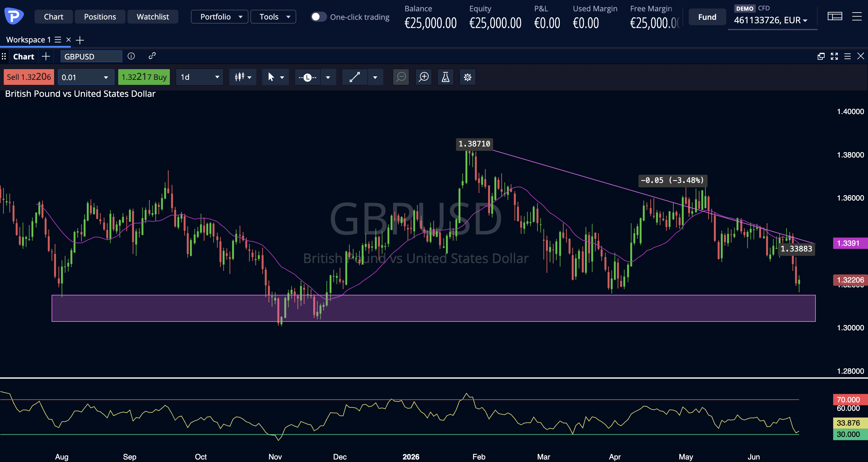Open the 0.01 lot size dropdown
Viewport: 868px width, 462px height.
click(x=86, y=77)
